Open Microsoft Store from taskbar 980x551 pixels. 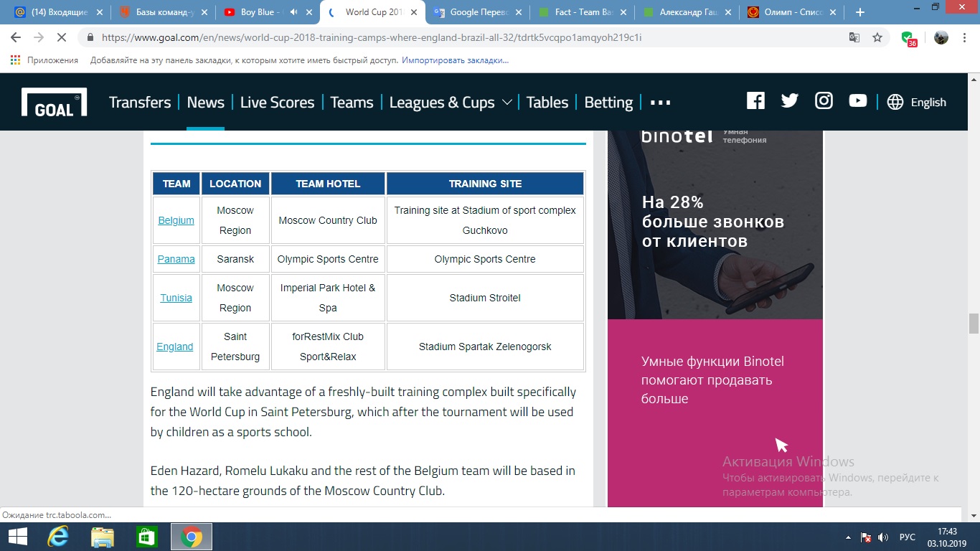click(146, 537)
